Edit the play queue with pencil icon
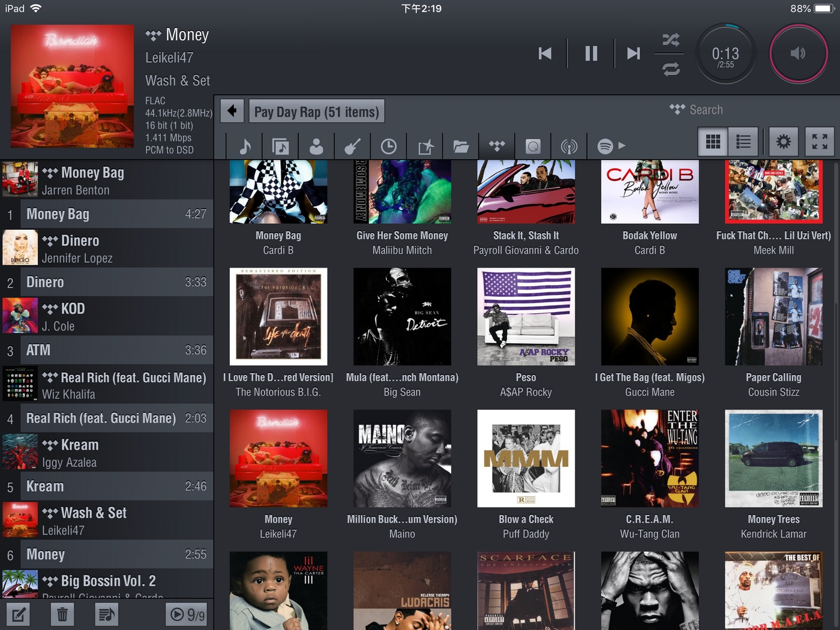Image resolution: width=840 pixels, height=630 pixels. [18, 614]
